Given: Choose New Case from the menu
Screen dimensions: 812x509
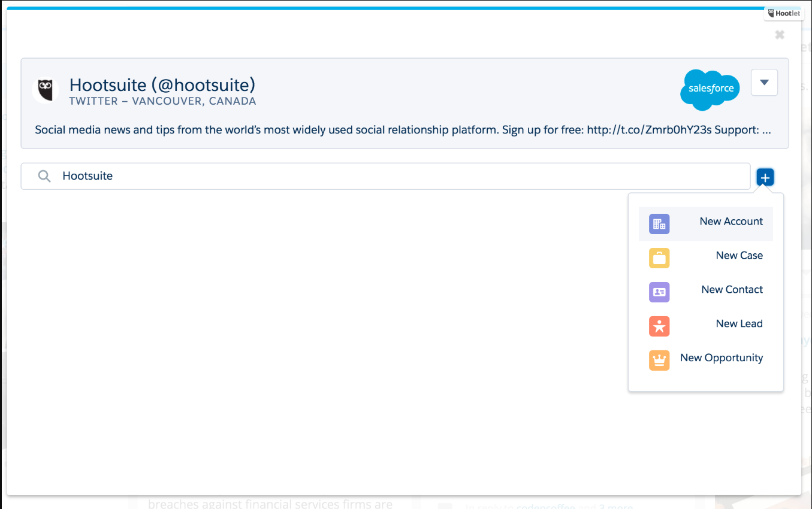Looking at the screenshot, I should point(705,258).
